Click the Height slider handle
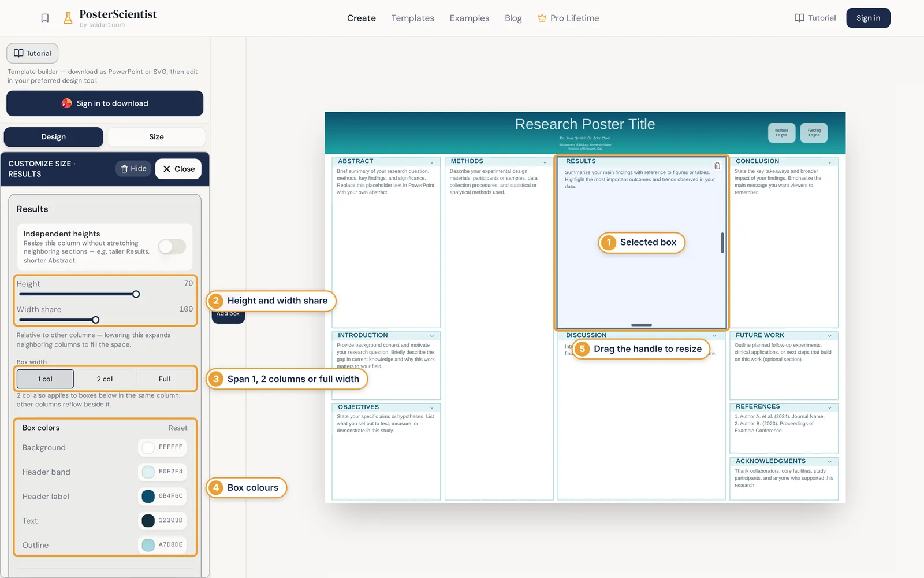Viewport: 924px width, 578px height. [136, 294]
